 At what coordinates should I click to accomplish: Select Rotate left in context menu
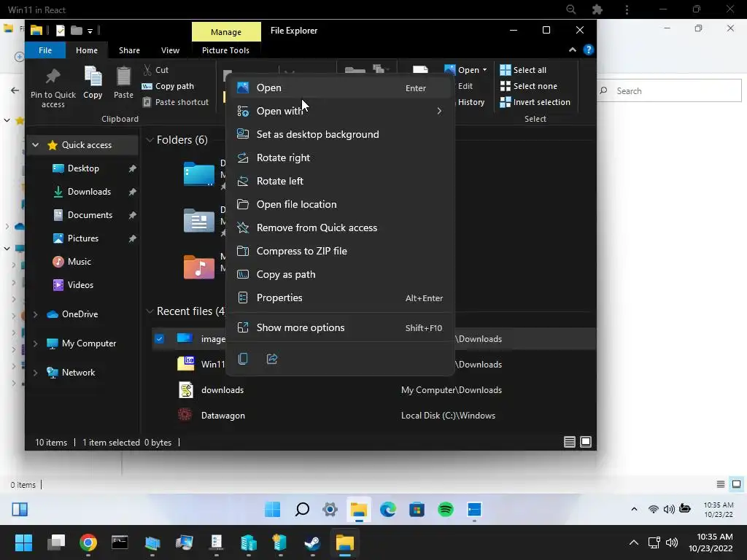point(340,181)
